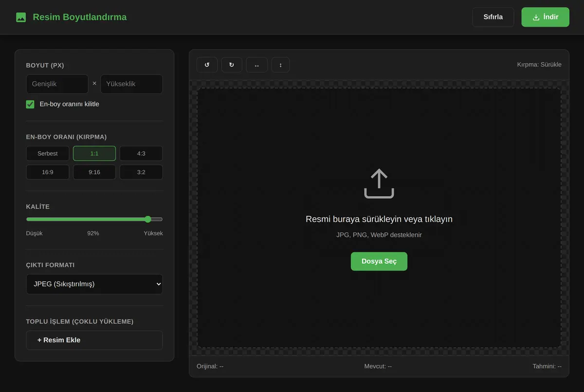Click the Resim Boyutlandırma title text
The image size is (584, 392).
pyautogui.click(x=80, y=17)
